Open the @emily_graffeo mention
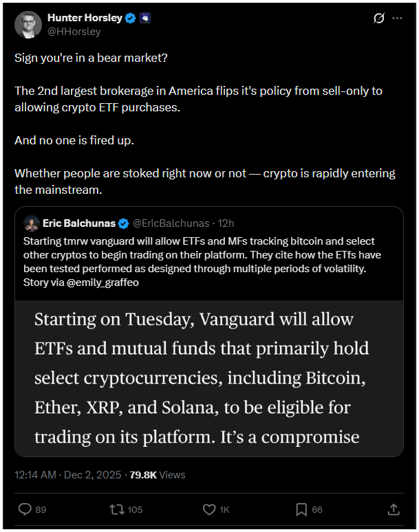 click(101, 280)
